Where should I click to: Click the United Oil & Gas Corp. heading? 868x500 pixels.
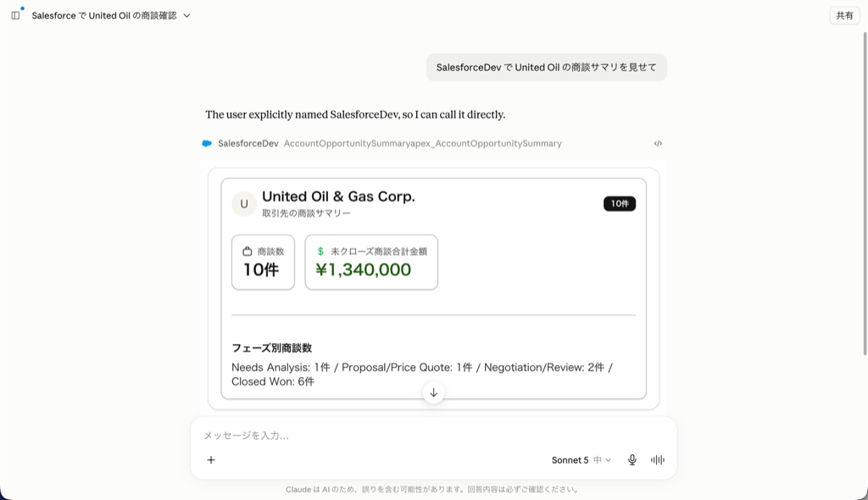tap(338, 197)
